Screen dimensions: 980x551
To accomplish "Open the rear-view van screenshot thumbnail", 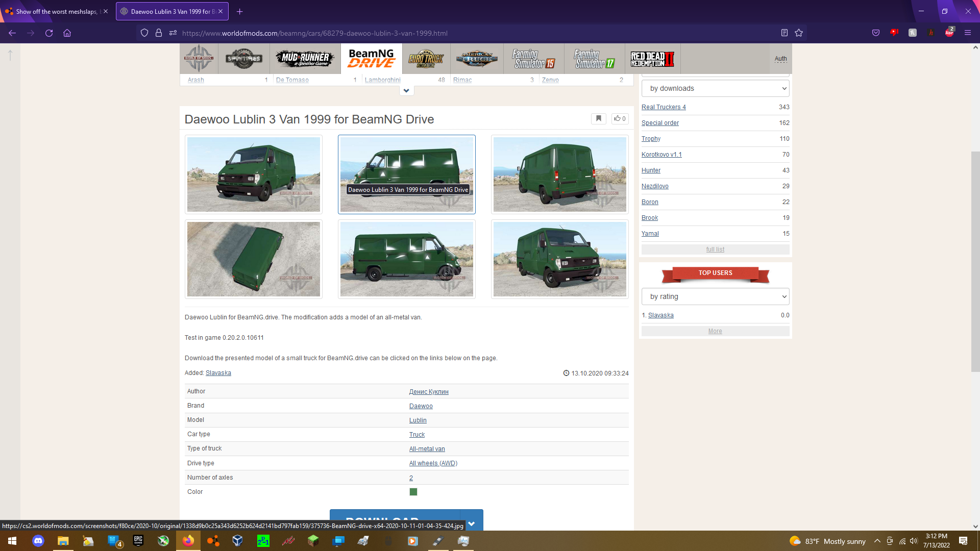I will pyautogui.click(x=560, y=174).
